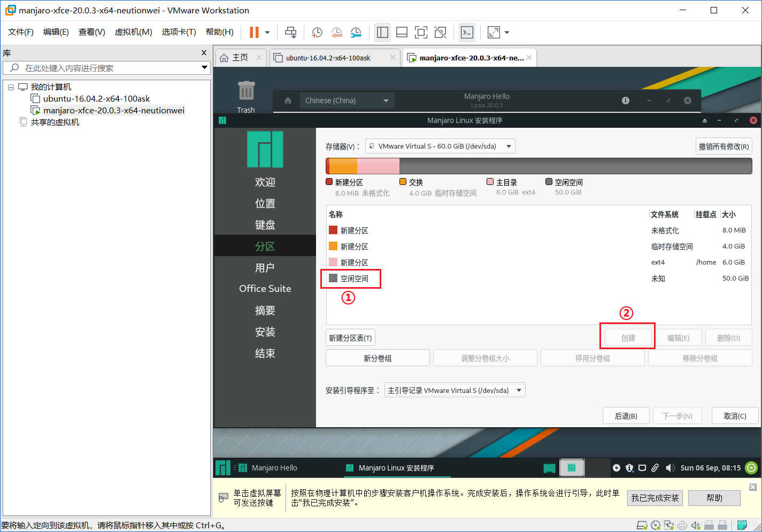Click the 撤销所有修改(R) button
This screenshot has height=532, width=762.
tap(724, 147)
